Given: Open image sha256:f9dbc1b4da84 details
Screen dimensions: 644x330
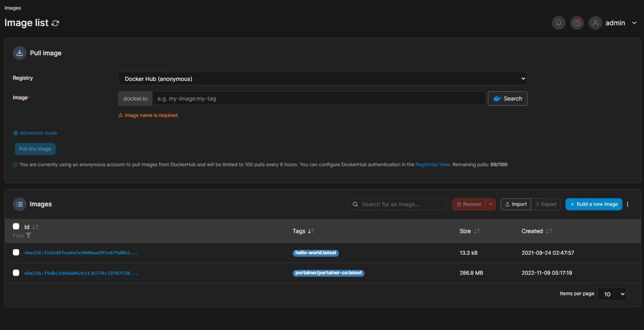Looking at the screenshot, I should 81,273.
